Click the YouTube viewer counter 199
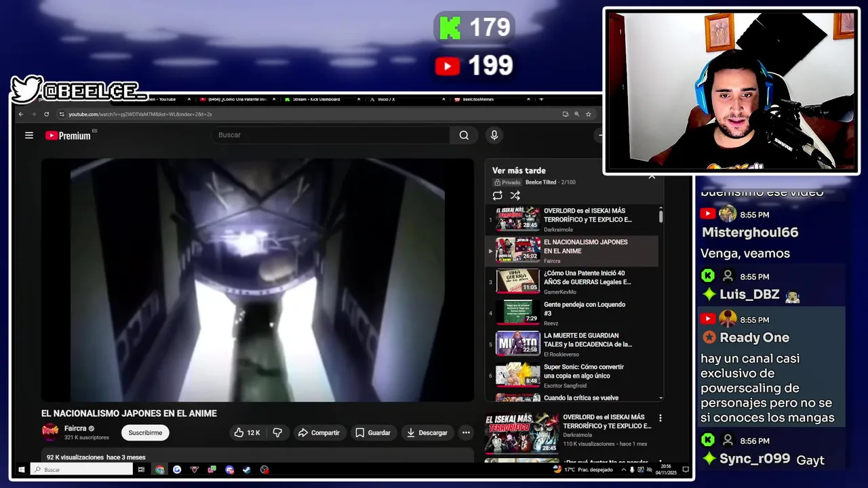 point(474,66)
